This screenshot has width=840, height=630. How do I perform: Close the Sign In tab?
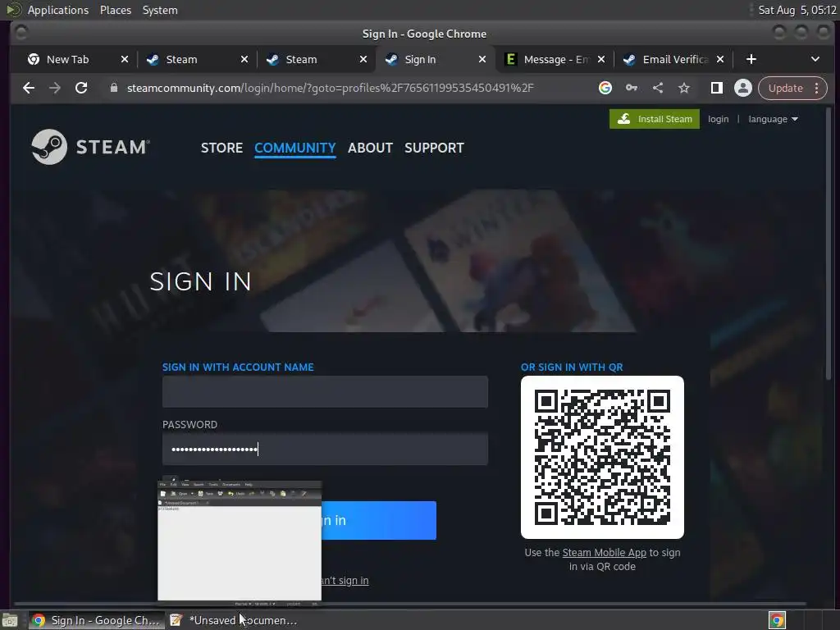482,59
